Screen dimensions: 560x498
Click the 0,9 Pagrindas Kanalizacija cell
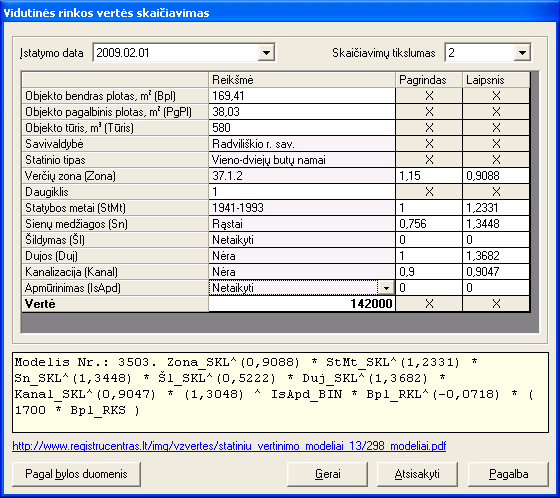tap(429, 272)
